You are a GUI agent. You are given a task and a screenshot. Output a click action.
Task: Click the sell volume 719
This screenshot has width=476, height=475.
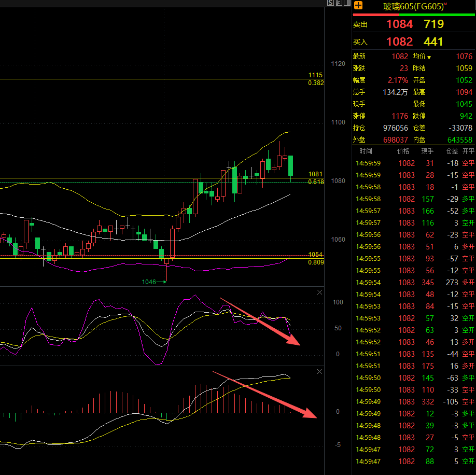pos(434,24)
